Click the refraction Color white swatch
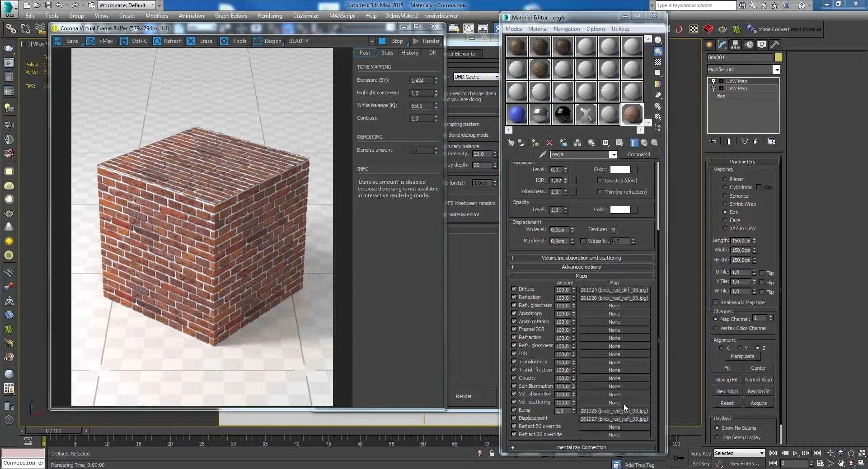 [620, 170]
